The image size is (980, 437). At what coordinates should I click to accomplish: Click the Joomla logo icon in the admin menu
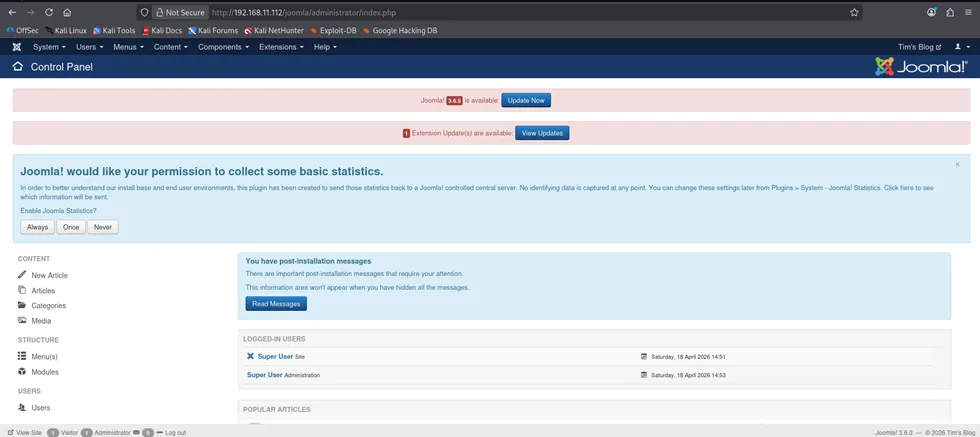[17, 47]
